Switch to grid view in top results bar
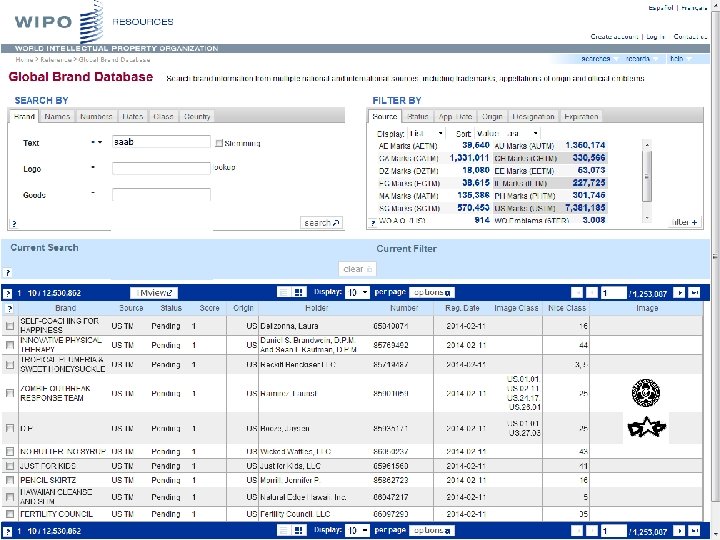The height and width of the screenshot is (540, 720). (298, 292)
